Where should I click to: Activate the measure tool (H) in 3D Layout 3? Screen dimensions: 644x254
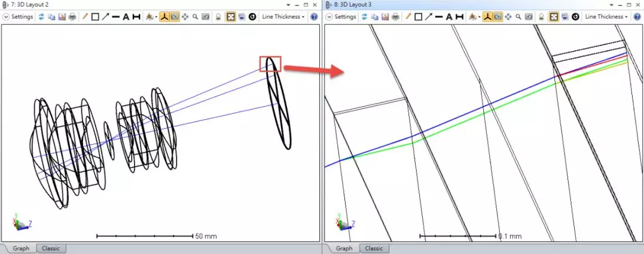(459, 17)
